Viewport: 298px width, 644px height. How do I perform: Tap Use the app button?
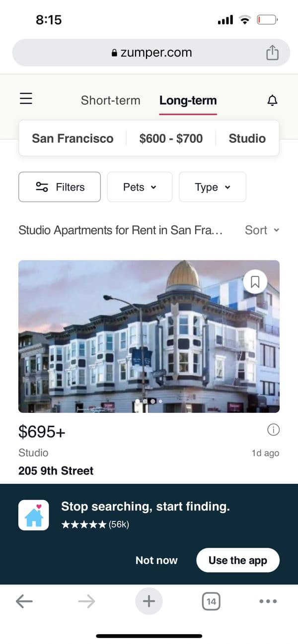(238, 560)
